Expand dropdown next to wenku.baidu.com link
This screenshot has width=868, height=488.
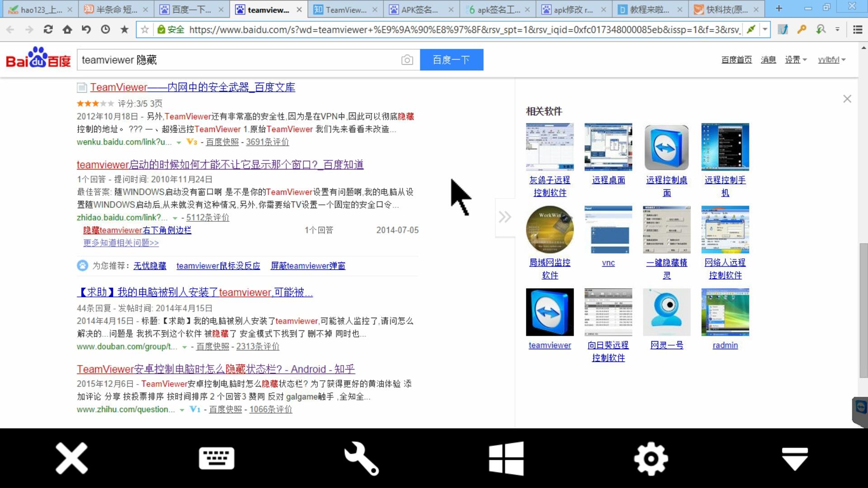(179, 142)
